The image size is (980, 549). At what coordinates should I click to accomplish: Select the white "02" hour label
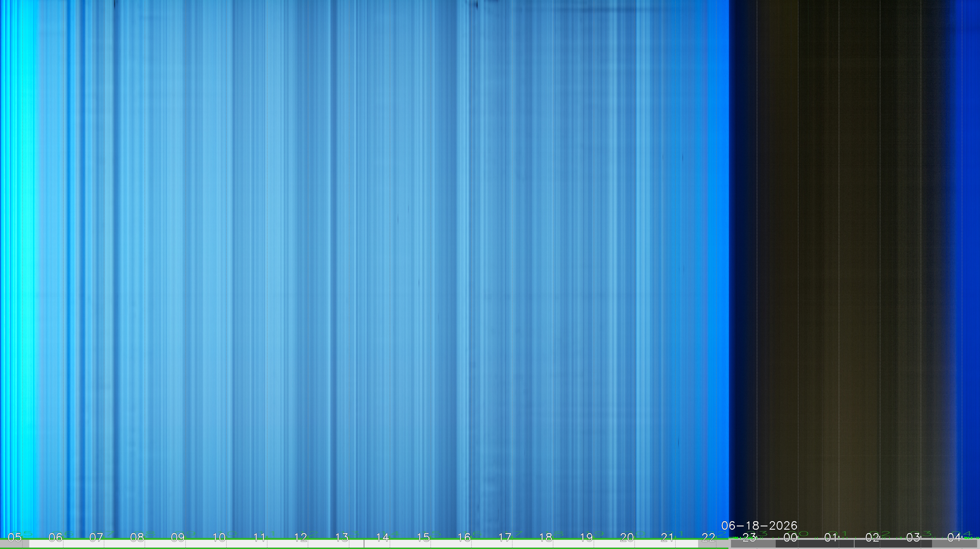click(x=872, y=538)
